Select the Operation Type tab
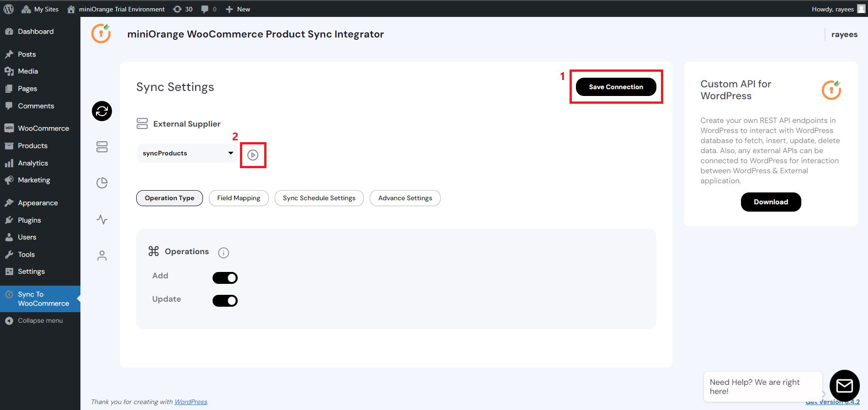Screen dimensions: 868x410 click(x=170, y=198)
